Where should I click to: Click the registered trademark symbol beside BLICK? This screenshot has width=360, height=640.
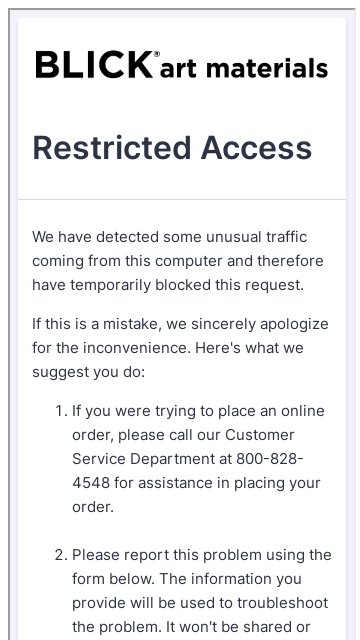pos(157,54)
